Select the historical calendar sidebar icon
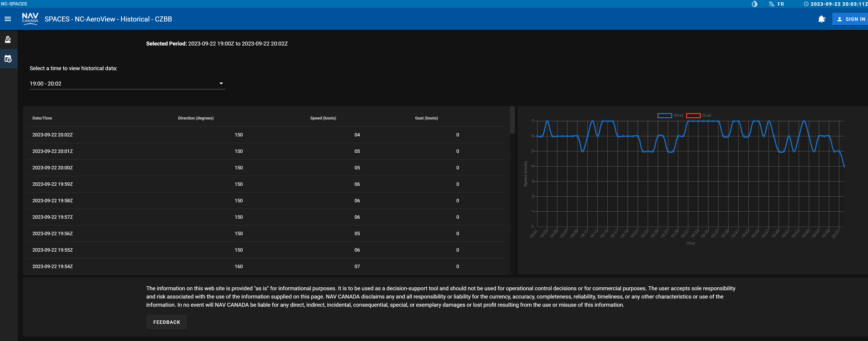This screenshot has width=868, height=341. (8, 59)
